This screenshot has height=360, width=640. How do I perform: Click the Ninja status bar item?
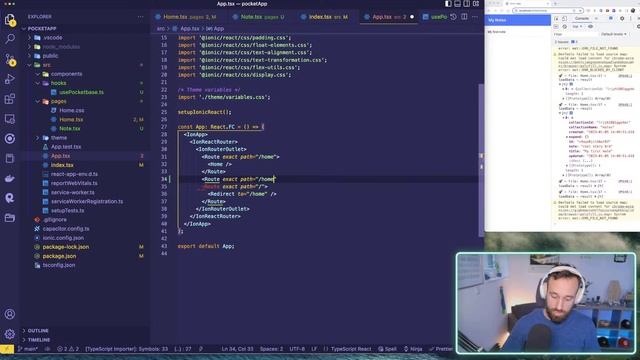(413, 349)
